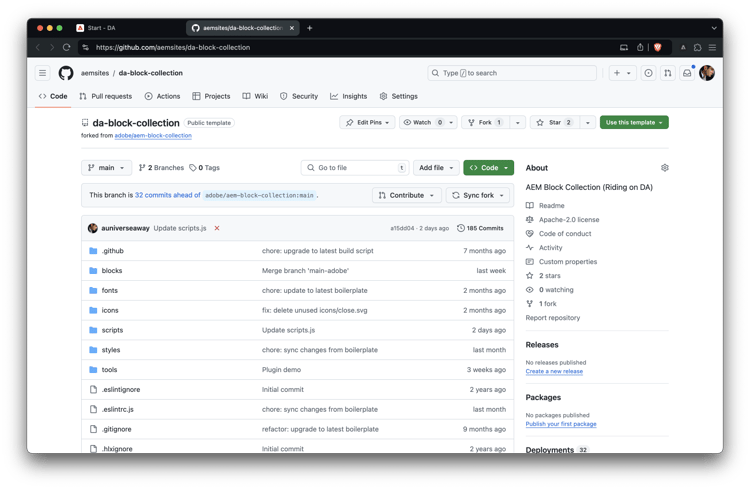
Task: Switch to Pull requests tab
Action: click(106, 96)
